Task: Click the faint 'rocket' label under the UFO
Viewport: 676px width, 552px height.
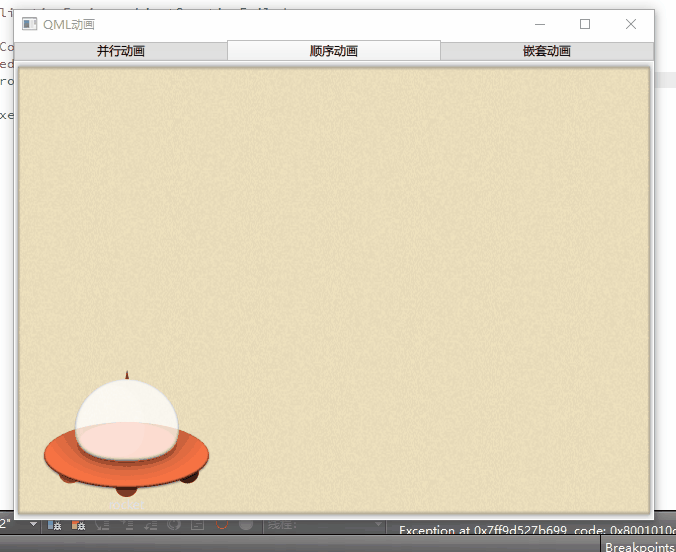Action: [x=127, y=505]
